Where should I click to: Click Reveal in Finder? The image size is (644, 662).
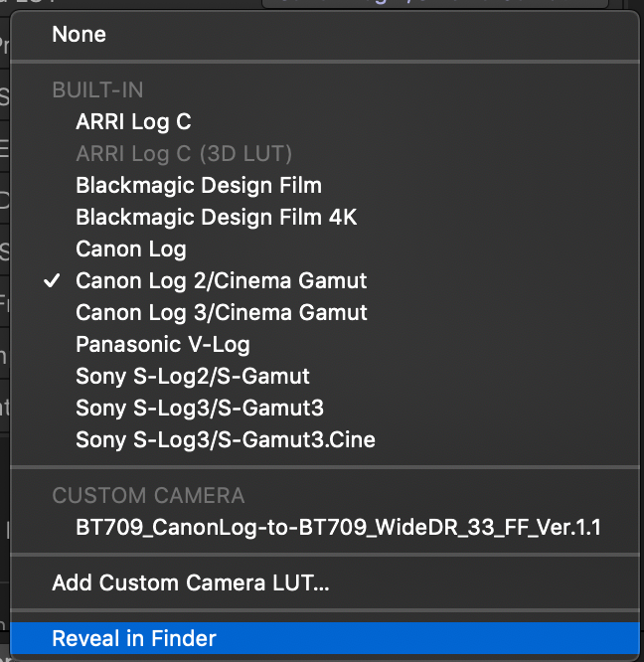tap(134, 638)
